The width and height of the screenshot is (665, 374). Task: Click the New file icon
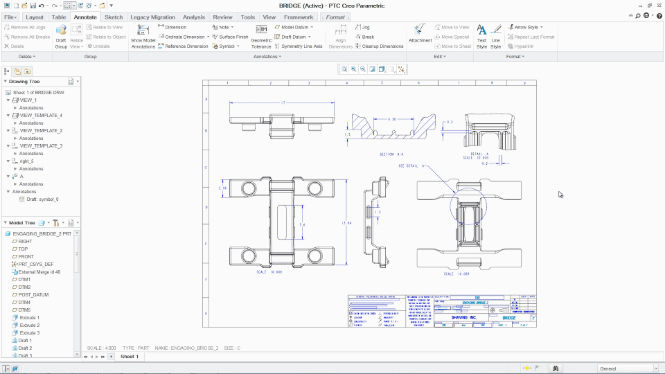point(16,6)
